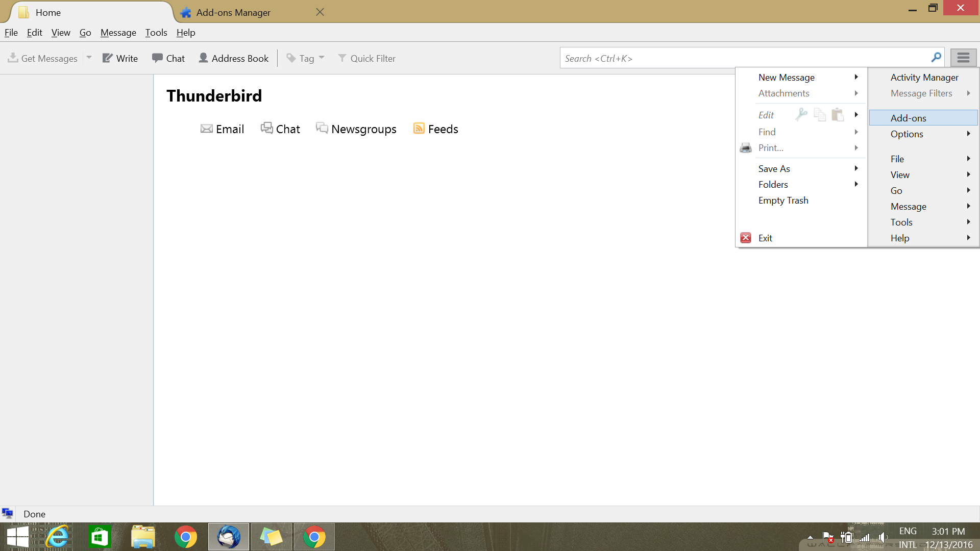This screenshot has height=551, width=980.
Task: Select Add-ons in the app menu
Action: [924, 118]
